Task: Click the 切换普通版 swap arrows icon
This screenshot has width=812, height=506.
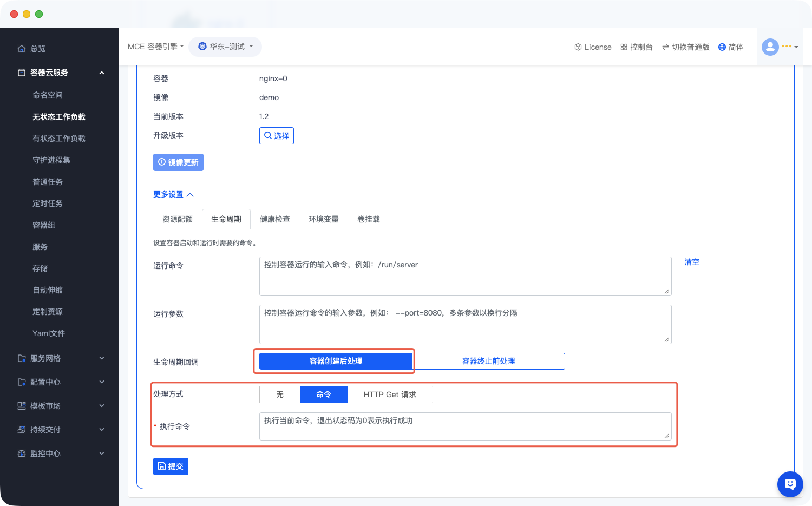Action: (x=665, y=47)
